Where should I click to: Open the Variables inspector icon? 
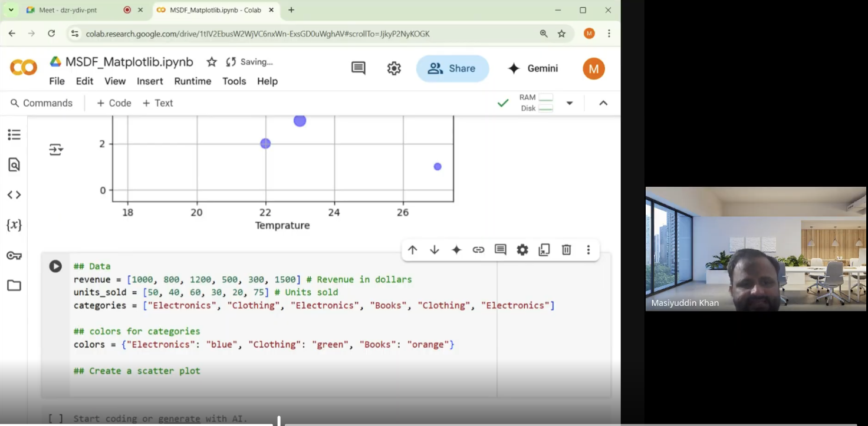pyautogui.click(x=14, y=225)
